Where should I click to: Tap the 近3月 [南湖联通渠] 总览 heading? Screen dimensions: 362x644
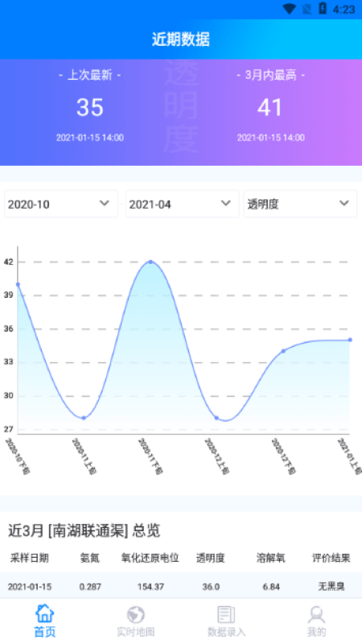pyautogui.click(x=84, y=530)
